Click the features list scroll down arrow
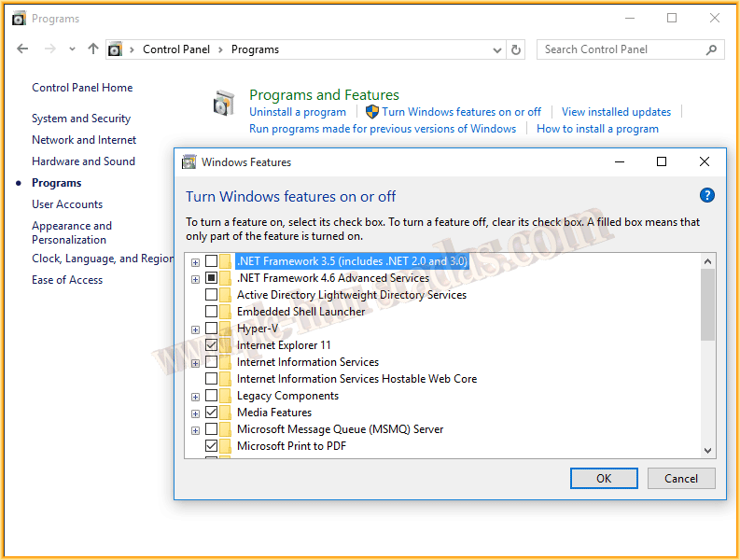The height and width of the screenshot is (560, 740). click(x=707, y=451)
